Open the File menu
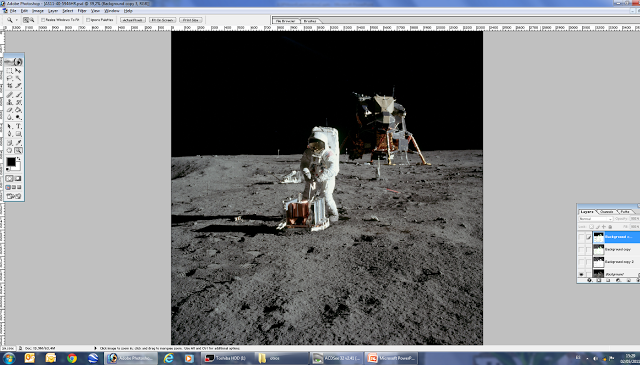The image size is (640, 365). pyautogui.click(x=13, y=11)
